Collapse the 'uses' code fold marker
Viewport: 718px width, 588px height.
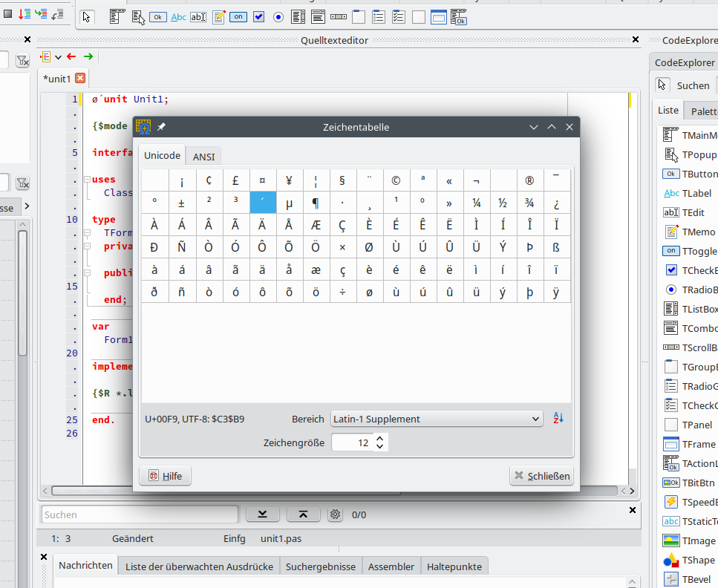click(x=87, y=180)
